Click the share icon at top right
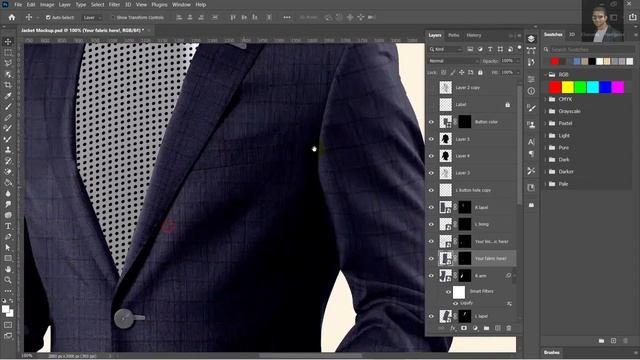Screen dimensions: 640x360 tap(633, 17)
